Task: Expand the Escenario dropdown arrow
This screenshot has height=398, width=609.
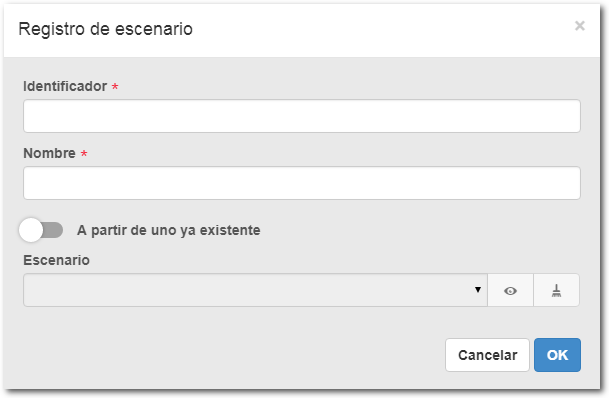Action: [478, 290]
